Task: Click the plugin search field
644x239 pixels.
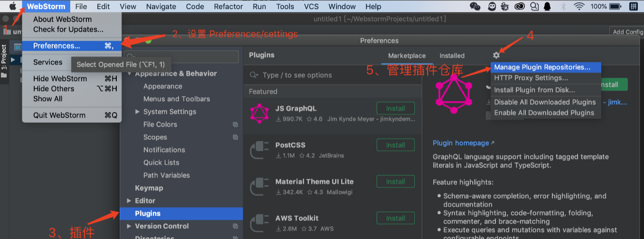Action: coord(333,75)
